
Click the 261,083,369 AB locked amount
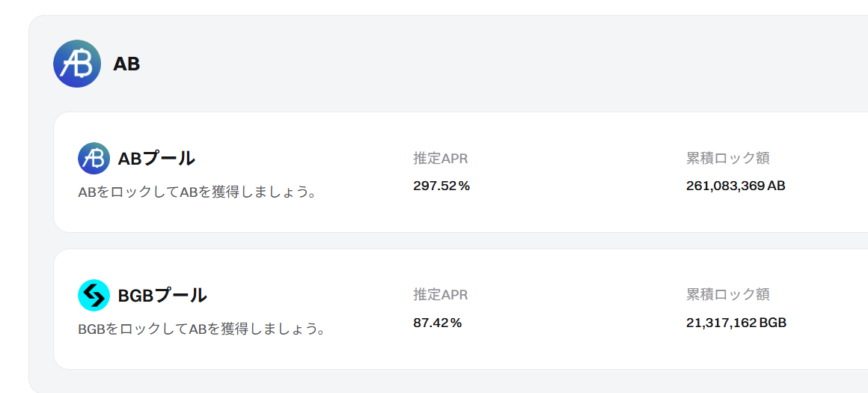736,186
